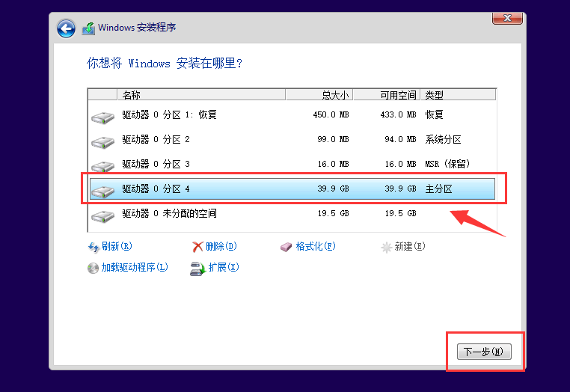This screenshot has height=392, width=570.
Task: Click the 新建(E) new partition link
Action: click(410, 247)
